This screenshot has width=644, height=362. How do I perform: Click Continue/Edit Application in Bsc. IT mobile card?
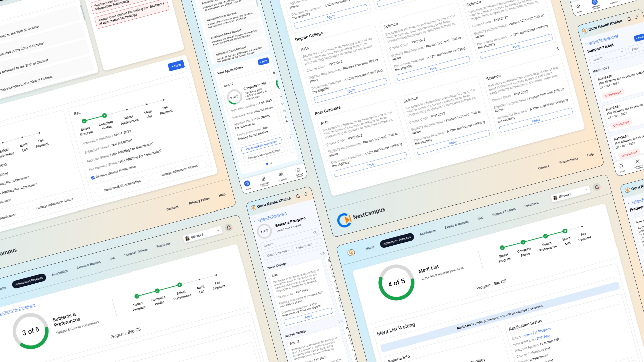tap(261, 145)
